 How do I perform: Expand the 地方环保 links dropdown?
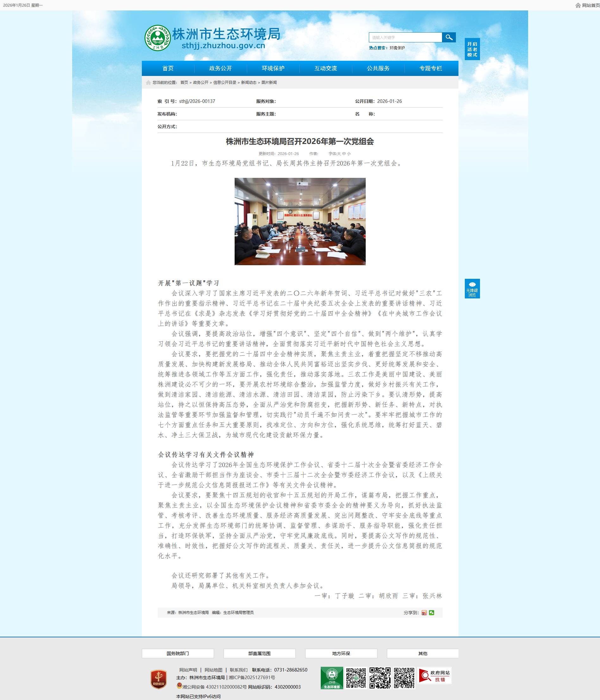[x=341, y=653]
